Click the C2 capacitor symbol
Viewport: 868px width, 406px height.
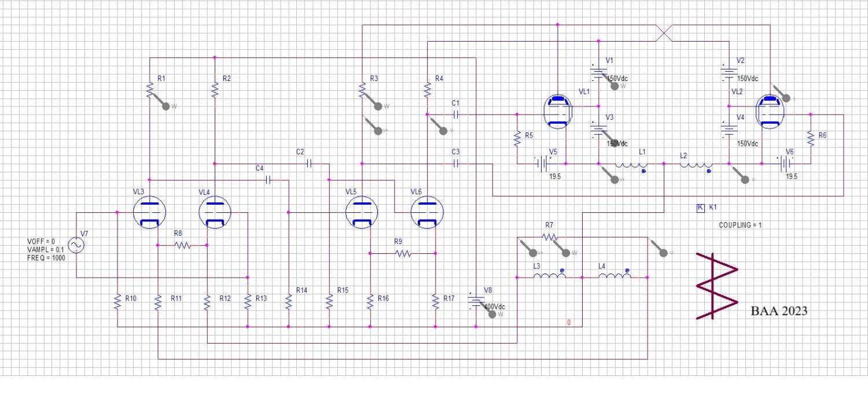click(308, 164)
